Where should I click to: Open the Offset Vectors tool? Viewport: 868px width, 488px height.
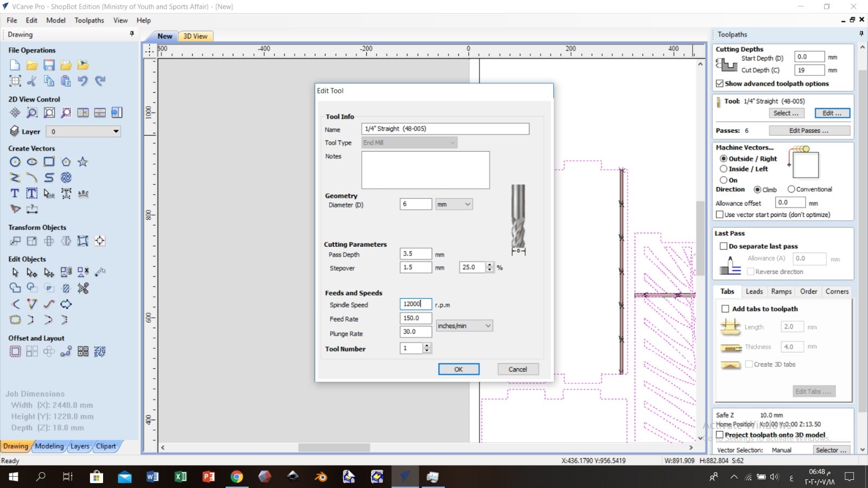point(15,351)
